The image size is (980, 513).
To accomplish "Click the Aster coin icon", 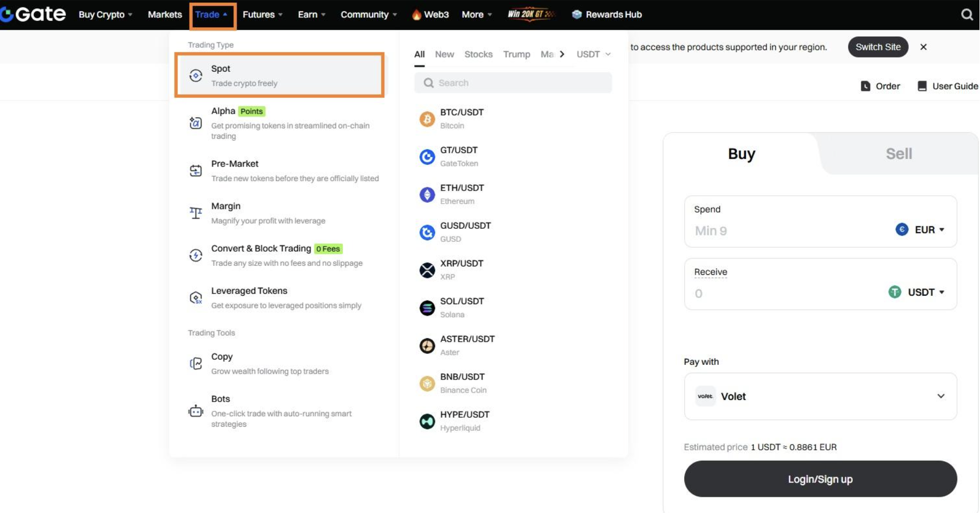I will [x=427, y=345].
